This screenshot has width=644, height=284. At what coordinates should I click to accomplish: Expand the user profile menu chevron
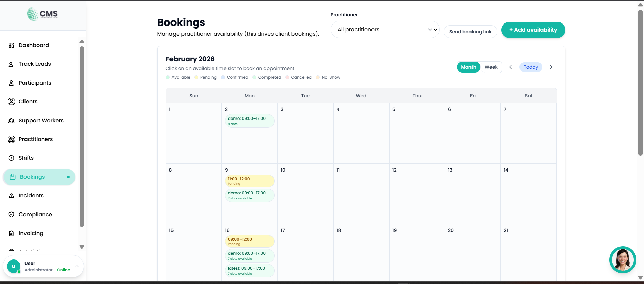tap(77, 266)
